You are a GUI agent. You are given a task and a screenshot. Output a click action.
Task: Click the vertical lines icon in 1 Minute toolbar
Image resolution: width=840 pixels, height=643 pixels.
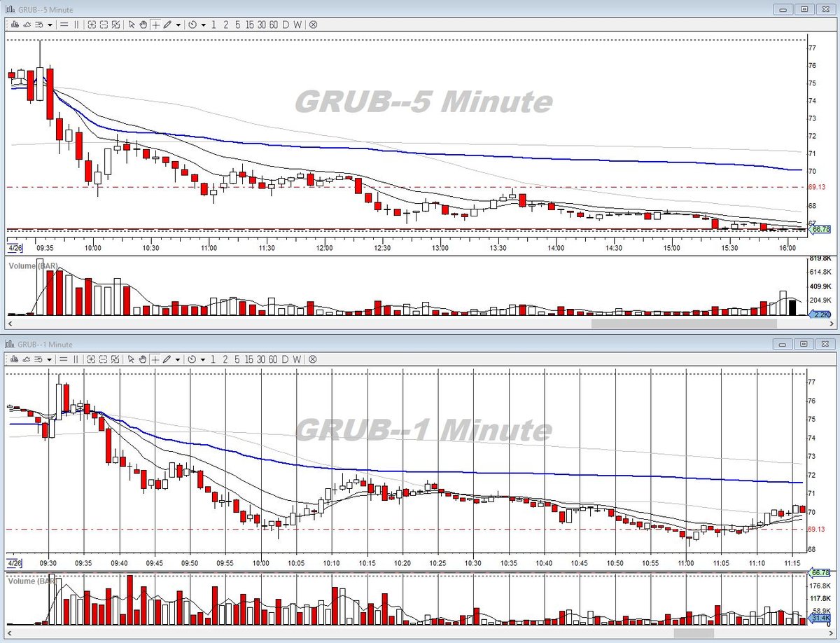coord(76,359)
